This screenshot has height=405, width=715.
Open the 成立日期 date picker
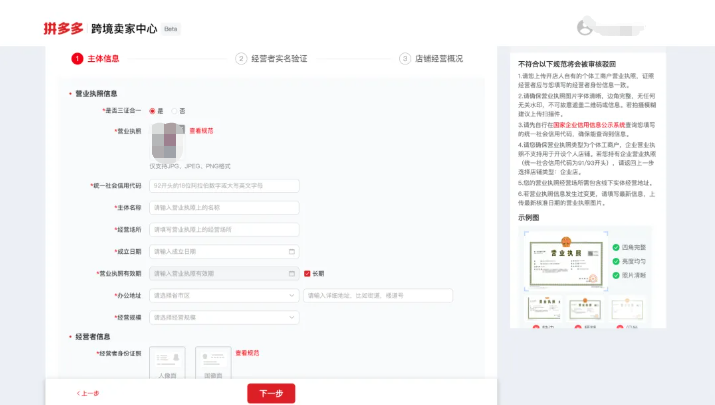pos(224,251)
